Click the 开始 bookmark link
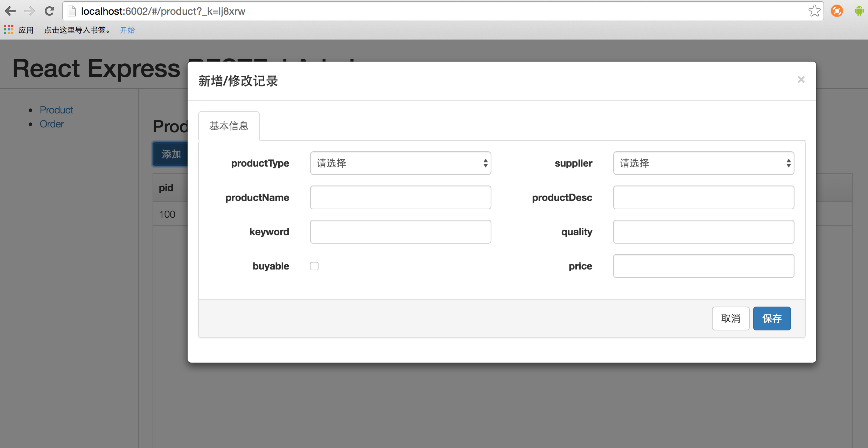 [x=127, y=30]
